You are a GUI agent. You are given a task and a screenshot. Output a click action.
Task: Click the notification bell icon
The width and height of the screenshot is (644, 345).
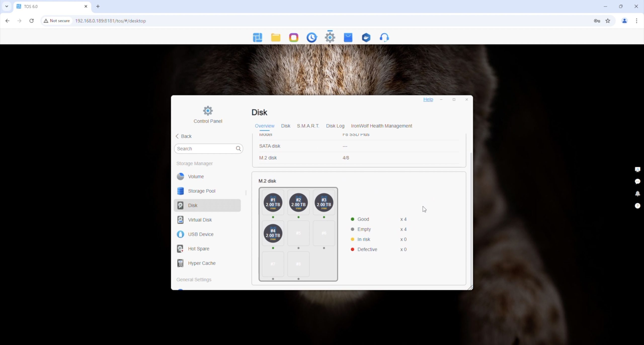(x=637, y=194)
